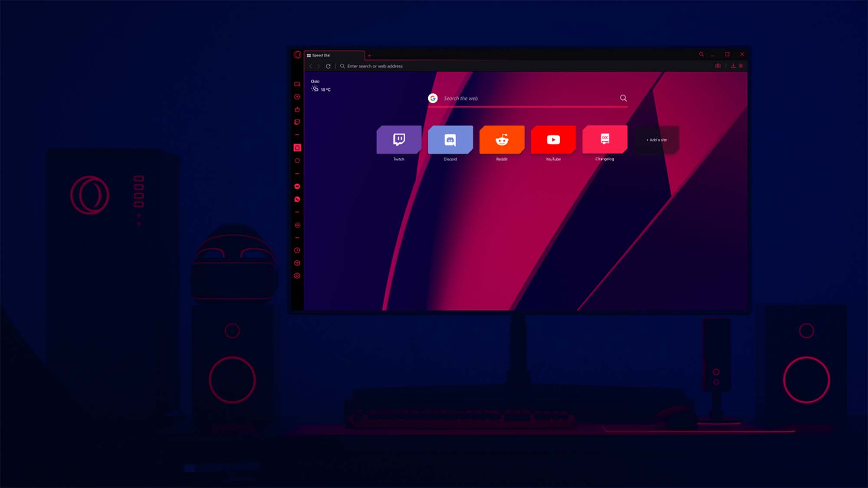Click the Opera sidebar settings gear icon
868x488 pixels.
pos(297,276)
